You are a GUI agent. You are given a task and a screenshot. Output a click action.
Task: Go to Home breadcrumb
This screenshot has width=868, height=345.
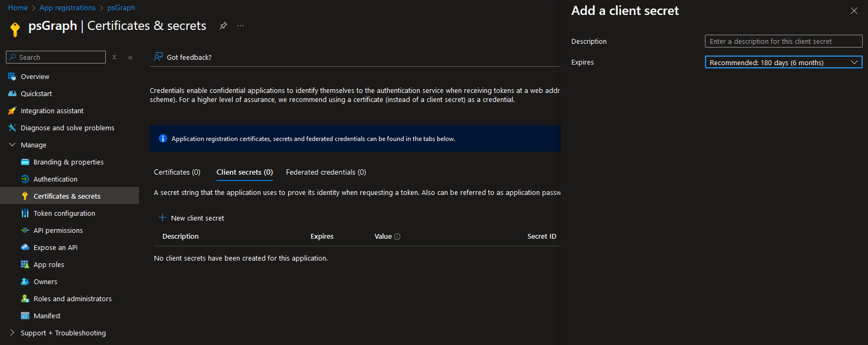(x=18, y=7)
